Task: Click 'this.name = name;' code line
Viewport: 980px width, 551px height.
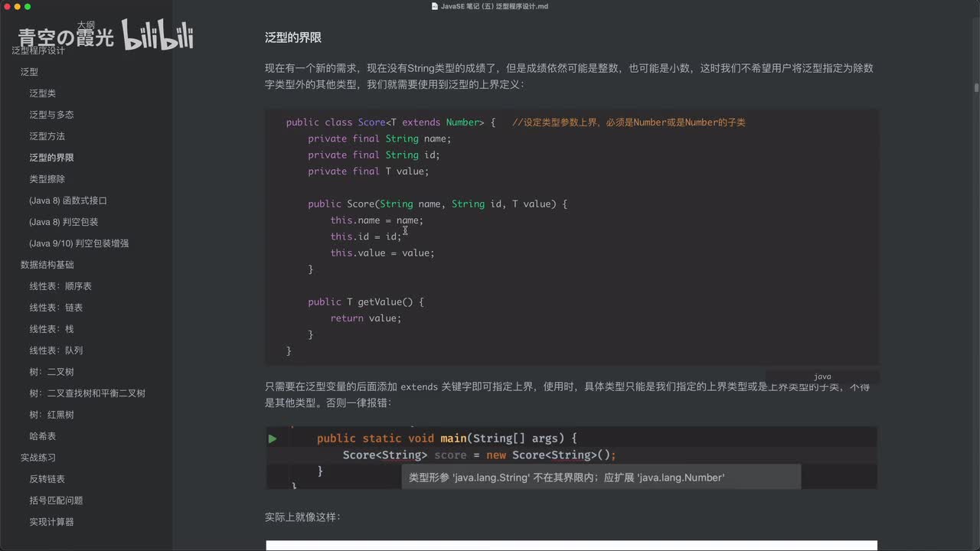Action: tap(377, 220)
